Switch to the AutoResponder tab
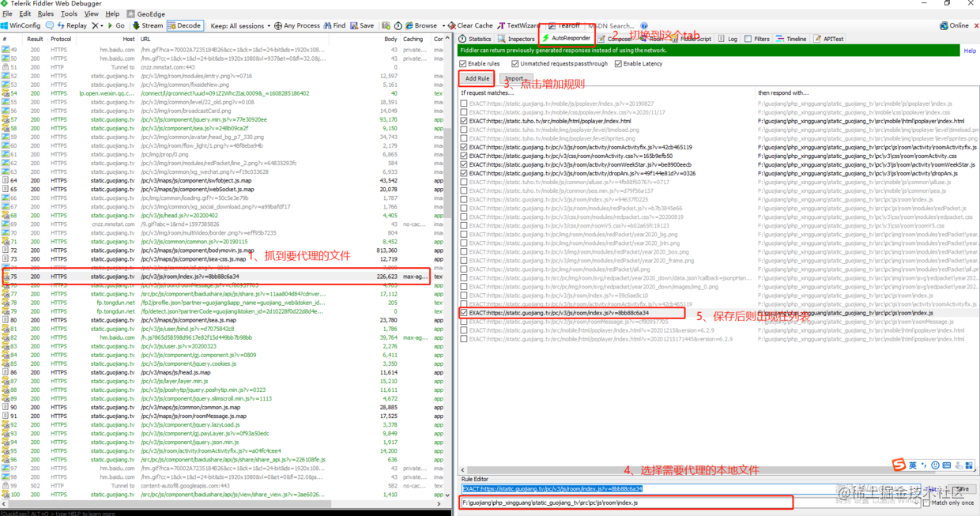Viewport: 980px width, 516px height. coord(566,38)
